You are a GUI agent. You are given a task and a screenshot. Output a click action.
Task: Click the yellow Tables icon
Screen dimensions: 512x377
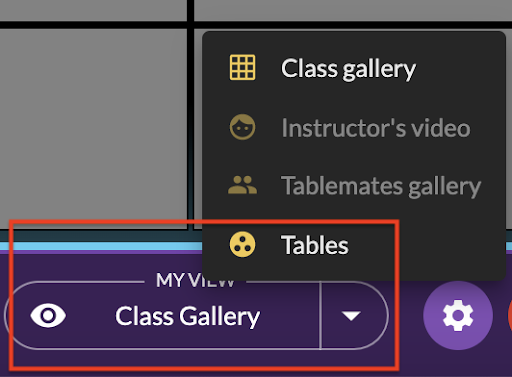click(x=242, y=244)
